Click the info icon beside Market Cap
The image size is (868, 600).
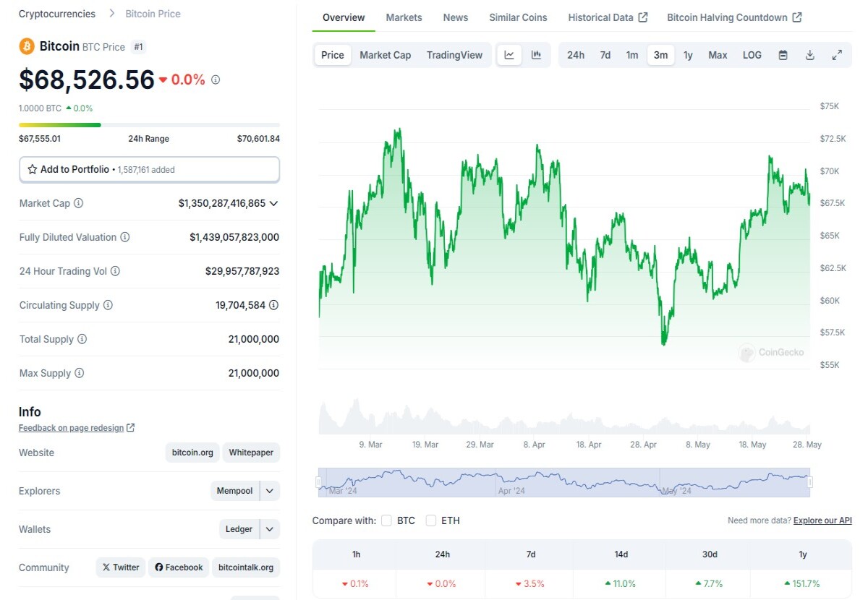pos(79,203)
